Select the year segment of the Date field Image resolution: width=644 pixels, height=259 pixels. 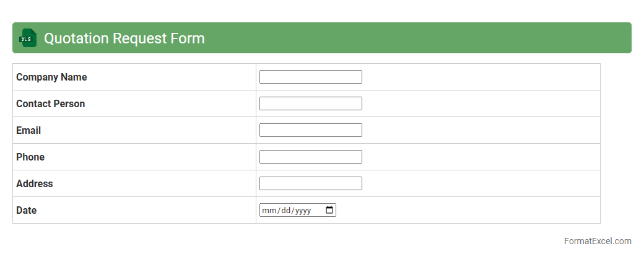click(x=303, y=211)
